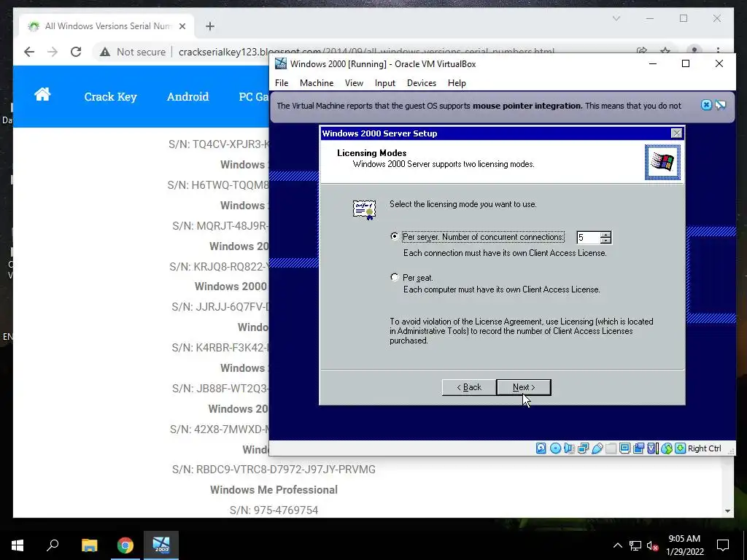Viewport: 747px width, 560px height.
Task: Close the All Windows Versions Serial tab
Action: 182,26
